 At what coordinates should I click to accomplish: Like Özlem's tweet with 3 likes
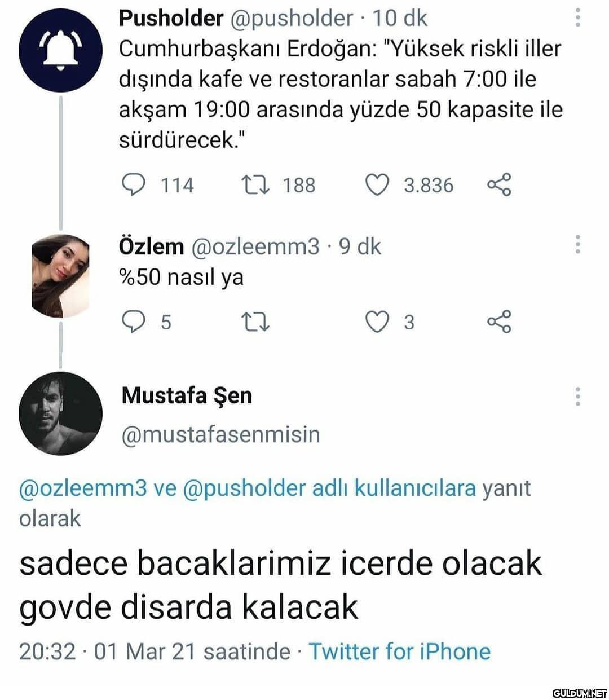377,322
